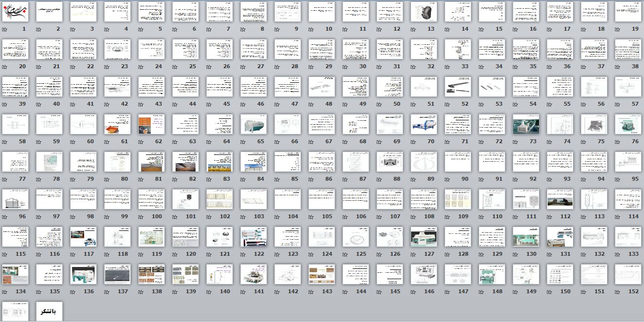
Task: Select the slide 73 photo thumbnail
Action: tap(526, 124)
